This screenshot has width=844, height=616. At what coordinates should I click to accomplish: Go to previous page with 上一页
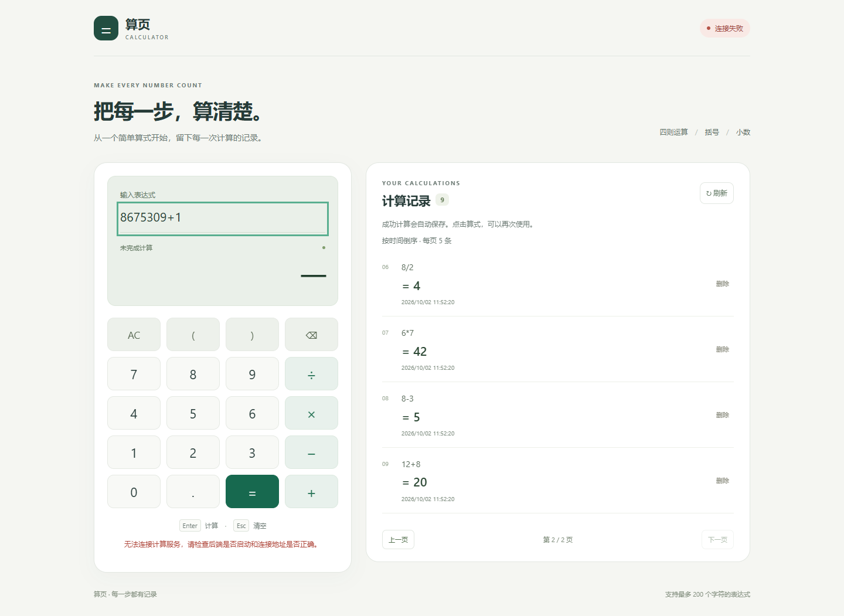pos(399,539)
